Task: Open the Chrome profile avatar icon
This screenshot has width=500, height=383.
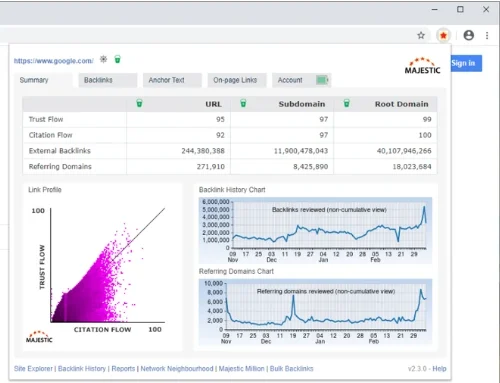Action: (469, 35)
